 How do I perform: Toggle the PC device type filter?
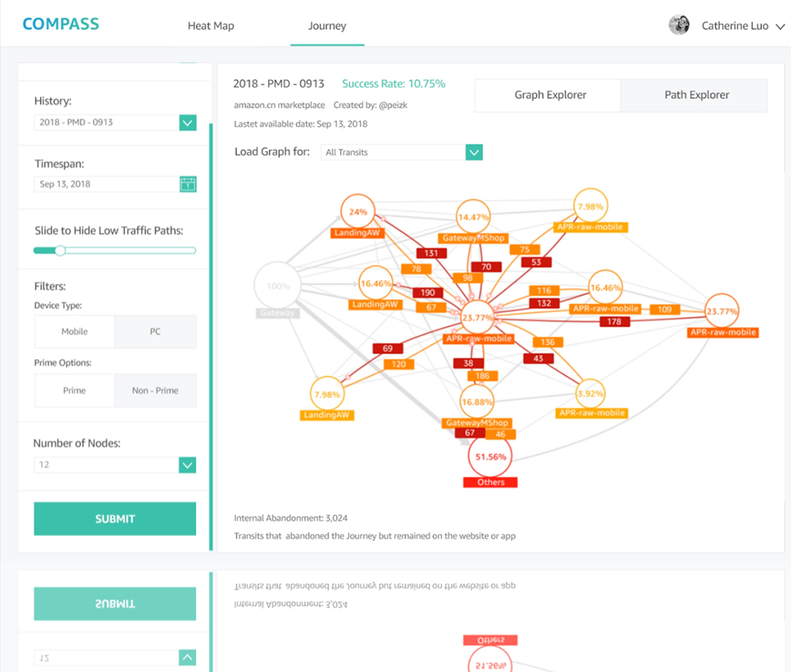(x=155, y=332)
